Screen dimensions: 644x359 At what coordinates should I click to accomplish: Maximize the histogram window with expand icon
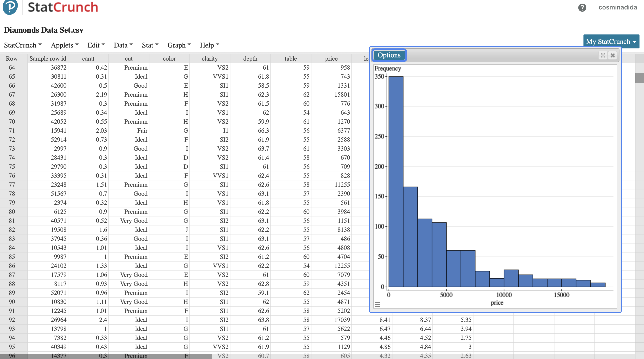point(603,55)
